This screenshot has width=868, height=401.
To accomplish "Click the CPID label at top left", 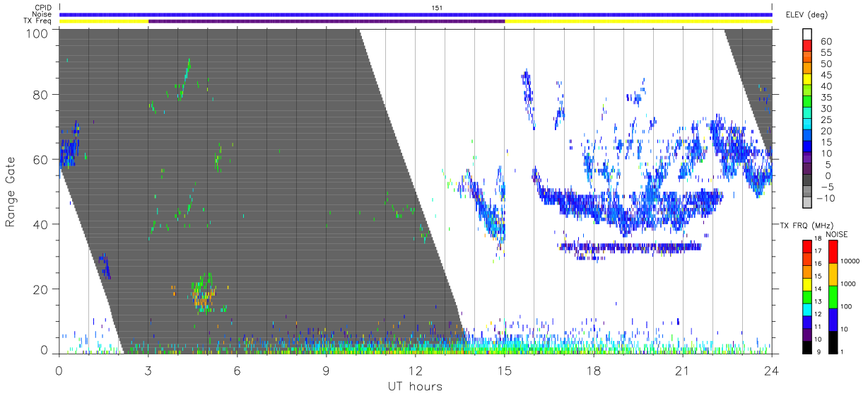I will [42, 8].
